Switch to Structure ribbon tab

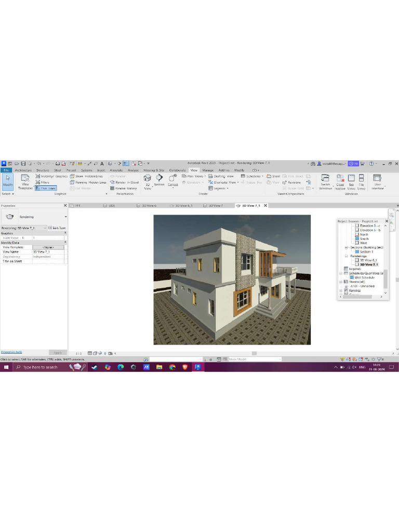[43, 170]
